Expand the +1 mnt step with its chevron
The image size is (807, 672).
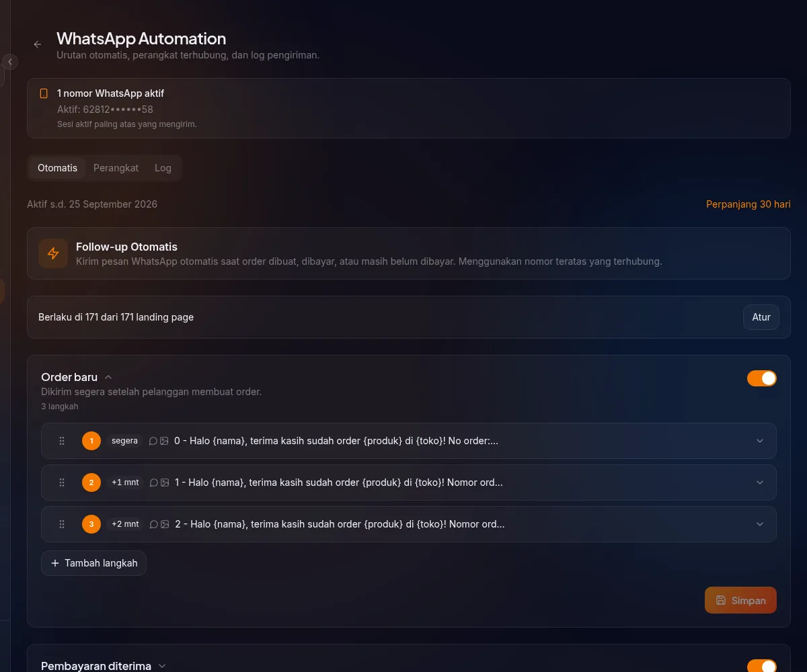[760, 482]
